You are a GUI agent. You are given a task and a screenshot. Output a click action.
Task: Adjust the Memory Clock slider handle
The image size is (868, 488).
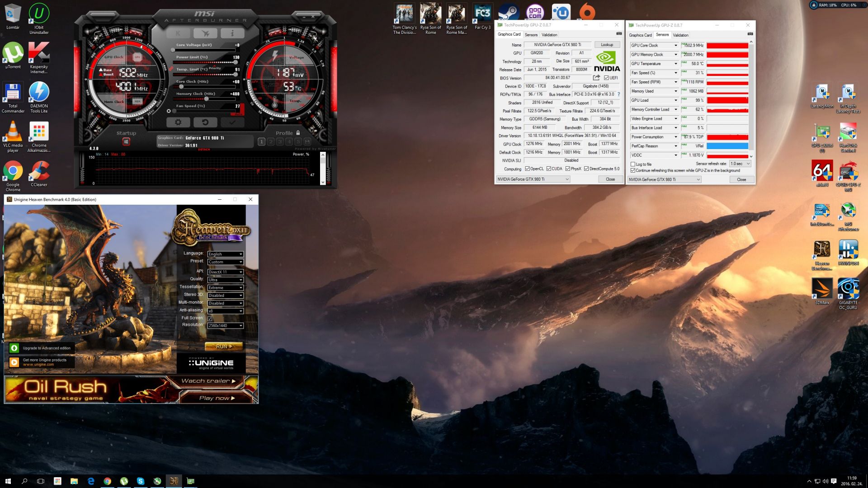pos(207,99)
